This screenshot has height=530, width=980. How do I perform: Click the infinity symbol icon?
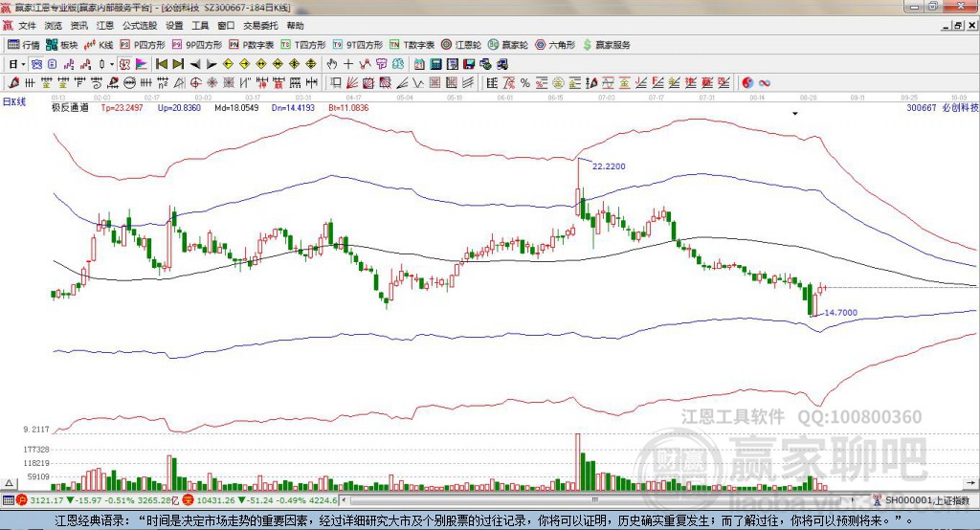(765, 83)
